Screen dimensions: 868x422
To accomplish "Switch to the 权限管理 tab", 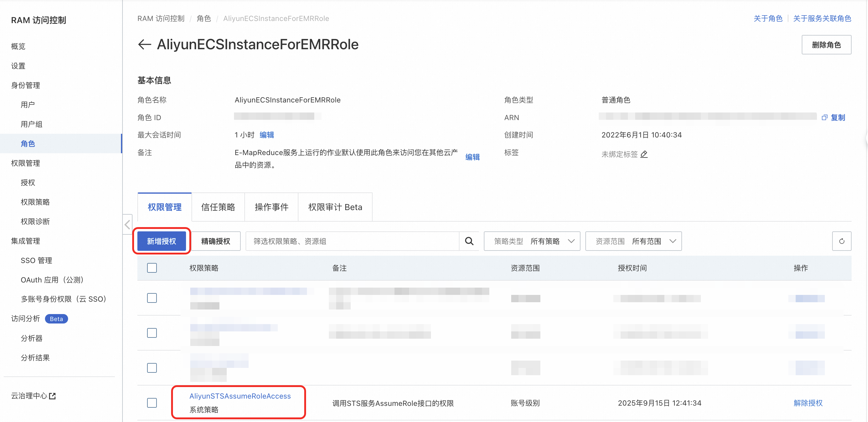I will pos(164,207).
